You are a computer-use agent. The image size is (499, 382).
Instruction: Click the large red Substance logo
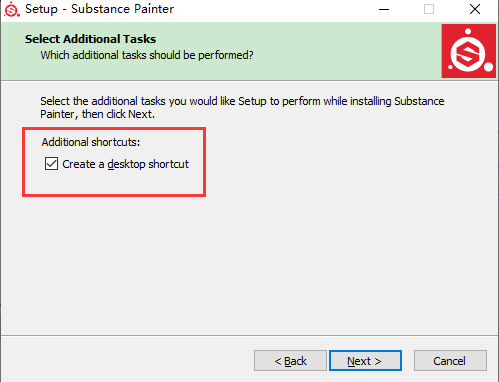[x=469, y=51]
